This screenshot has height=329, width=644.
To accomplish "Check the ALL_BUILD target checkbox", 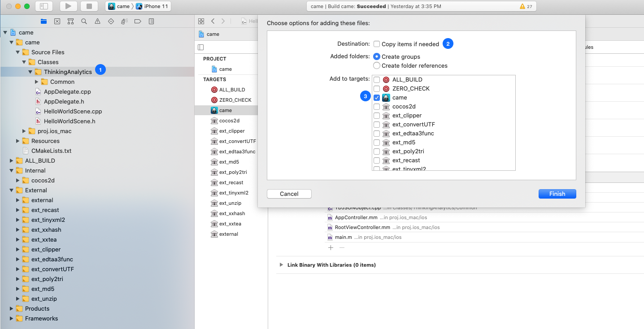I will (x=377, y=79).
